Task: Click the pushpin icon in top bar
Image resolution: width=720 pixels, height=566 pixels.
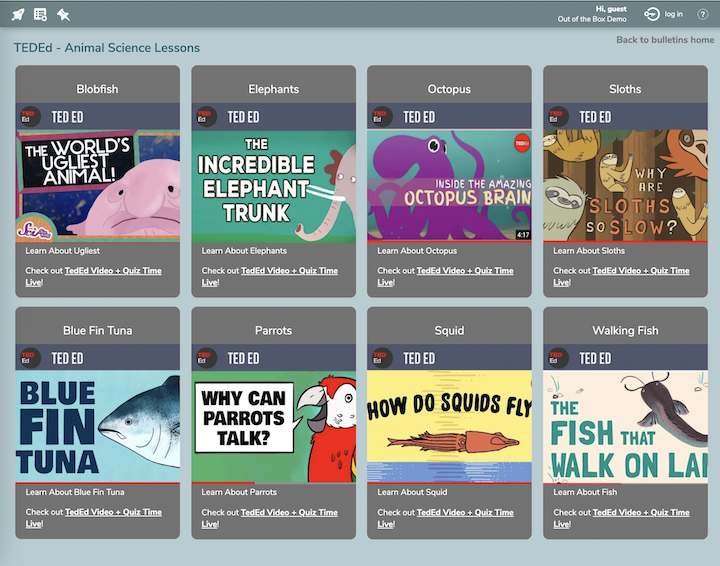Action: (64, 14)
